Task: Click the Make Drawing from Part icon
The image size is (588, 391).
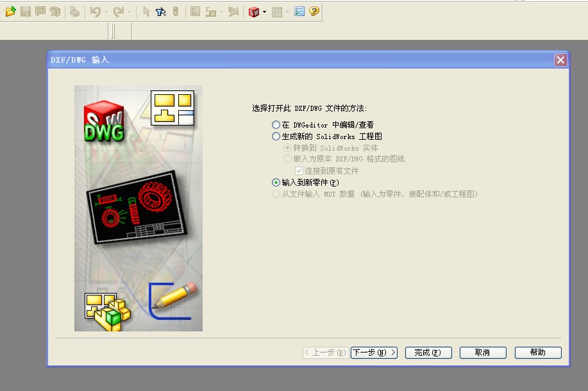Action: (40, 12)
